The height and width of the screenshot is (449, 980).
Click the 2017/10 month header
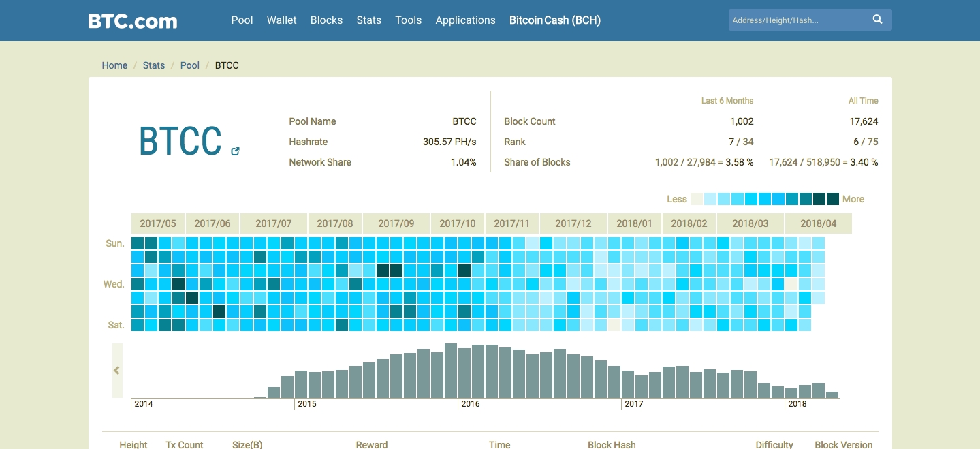458,223
